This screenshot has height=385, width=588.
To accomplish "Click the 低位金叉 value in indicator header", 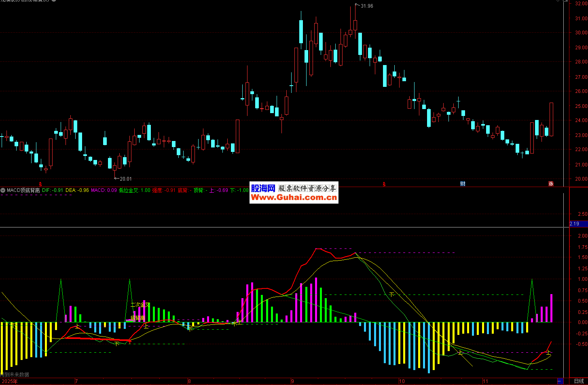I will (134, 190).
